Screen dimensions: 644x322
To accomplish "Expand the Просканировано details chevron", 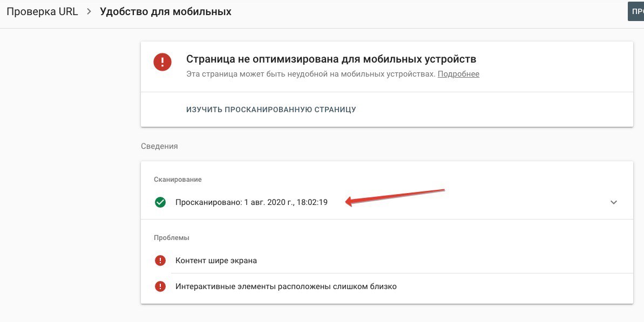I will click(x=614, y=202).
